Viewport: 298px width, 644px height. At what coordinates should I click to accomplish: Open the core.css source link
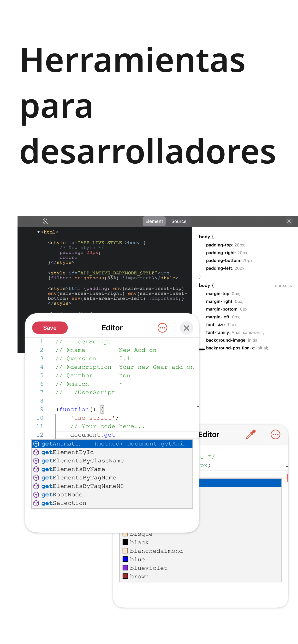[283, 286]
